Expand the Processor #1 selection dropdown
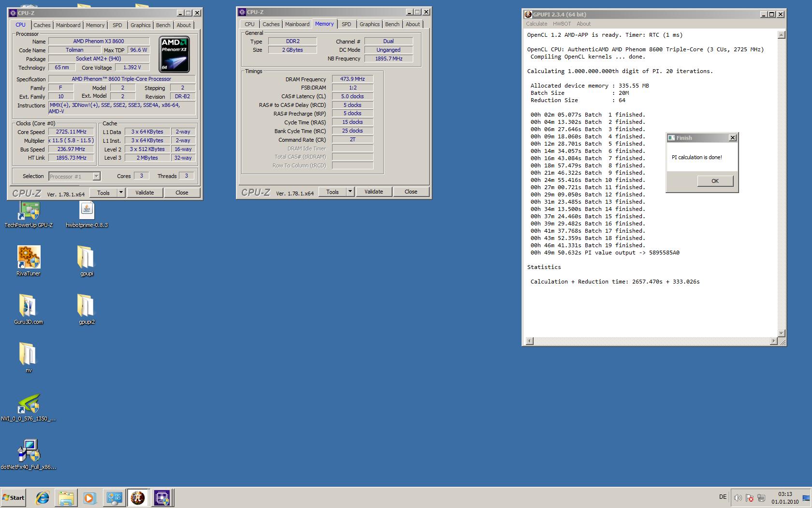812x508 pixels. [96, 177]
